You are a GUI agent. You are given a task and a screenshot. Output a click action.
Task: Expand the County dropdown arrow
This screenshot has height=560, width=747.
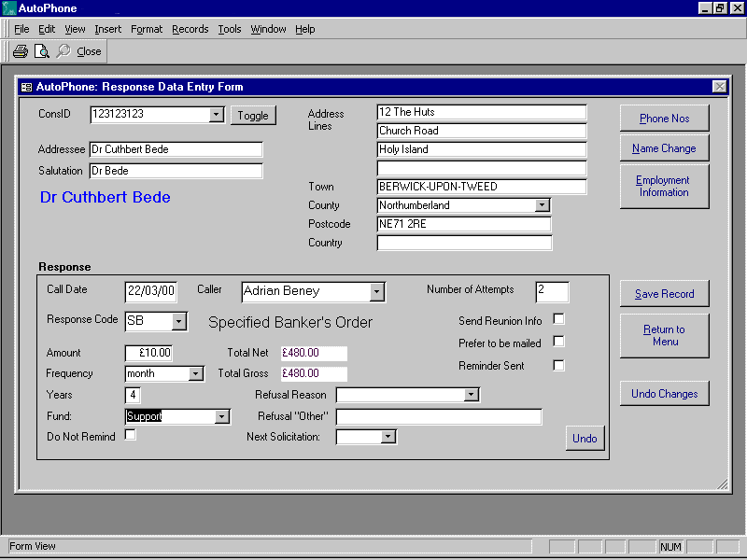[x=542, y=205]
